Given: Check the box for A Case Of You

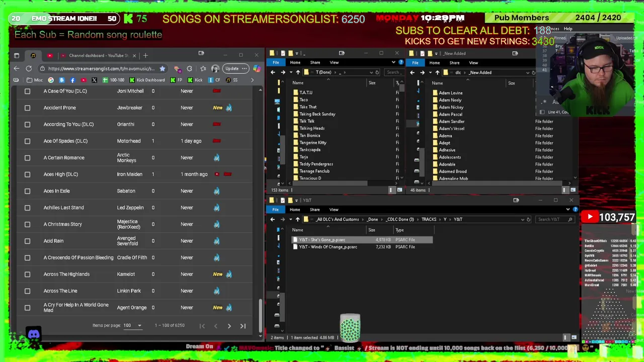Looking at the screenshot, I should click(28, 91).
